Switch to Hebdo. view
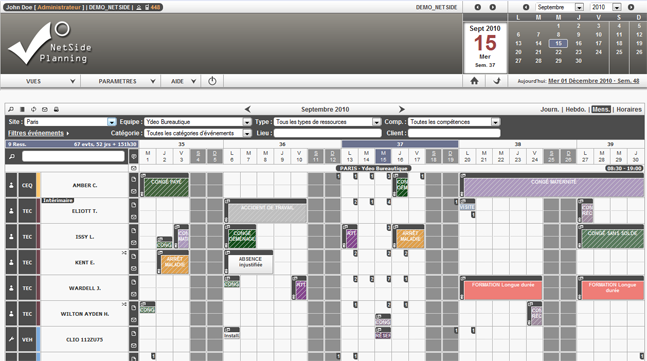647x361 pixels. pos(575,109)
